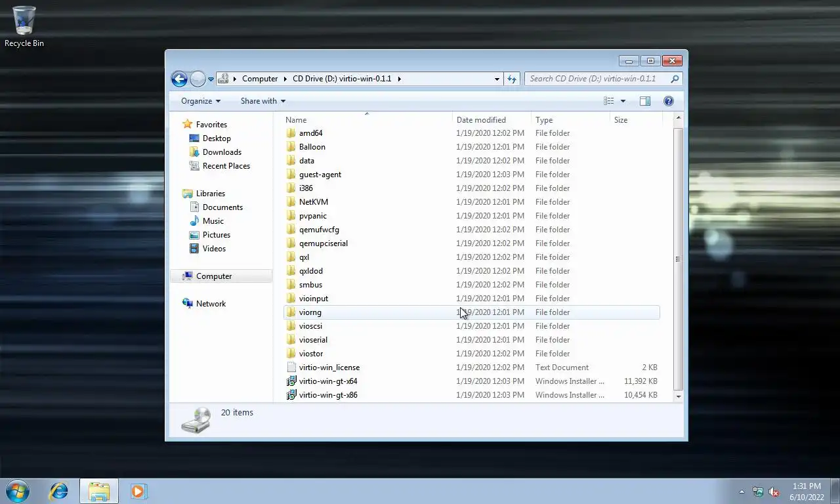This screenshot has height=504, width=840.
Task: Click the Forward navigation arrow button
Action: 198,79
